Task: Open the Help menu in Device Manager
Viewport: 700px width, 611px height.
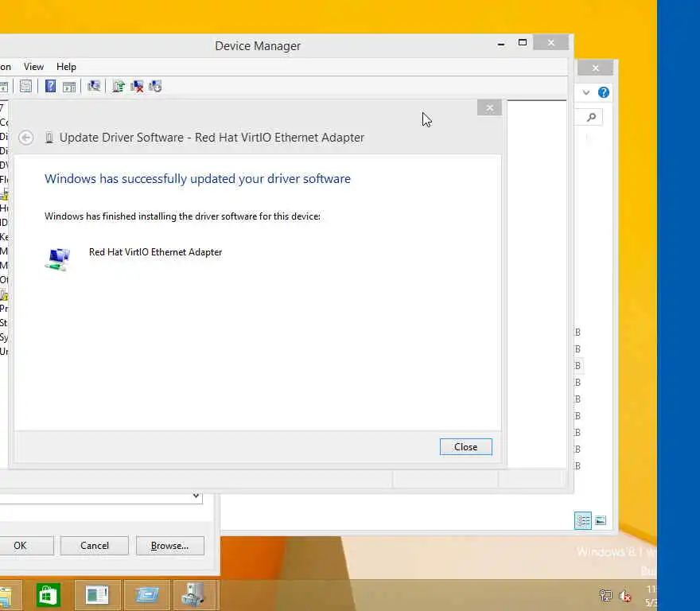Action: click(66, 67)
